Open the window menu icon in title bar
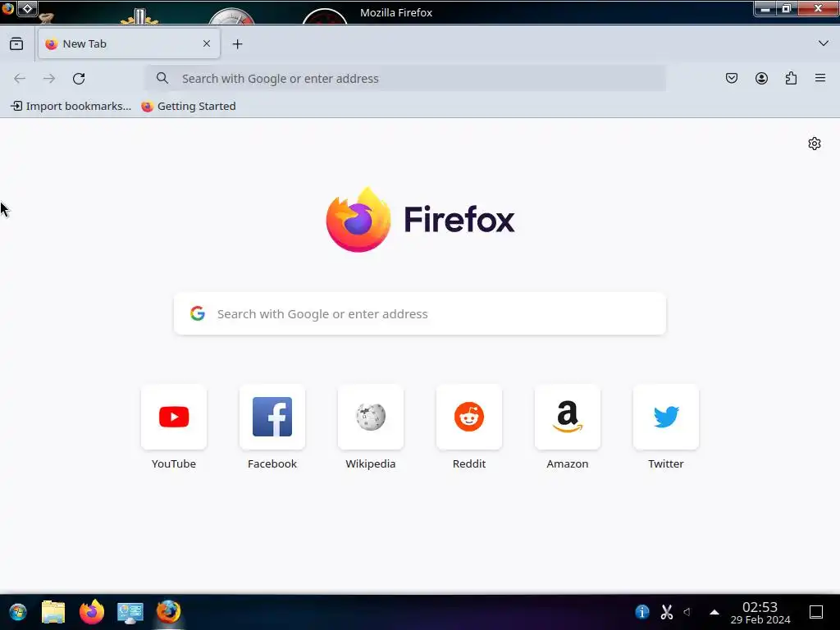The height and width of the screenshot is (630, 840). 8,8
